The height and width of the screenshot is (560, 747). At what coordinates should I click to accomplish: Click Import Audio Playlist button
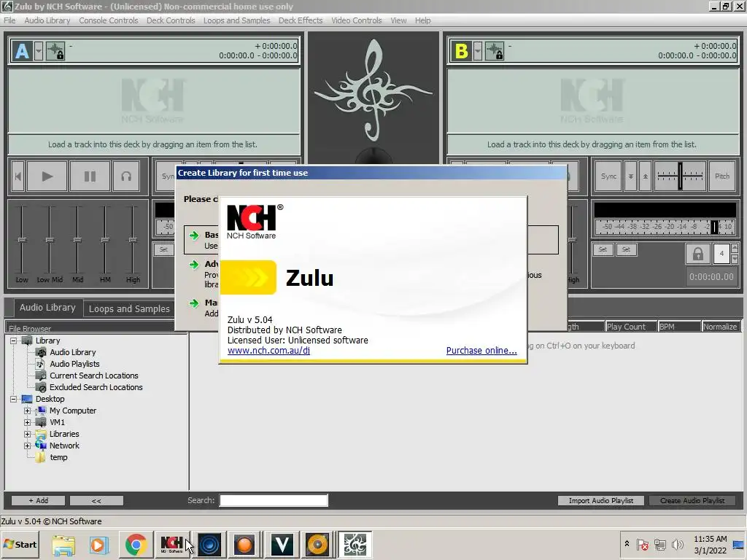click(x=601, y=500)
